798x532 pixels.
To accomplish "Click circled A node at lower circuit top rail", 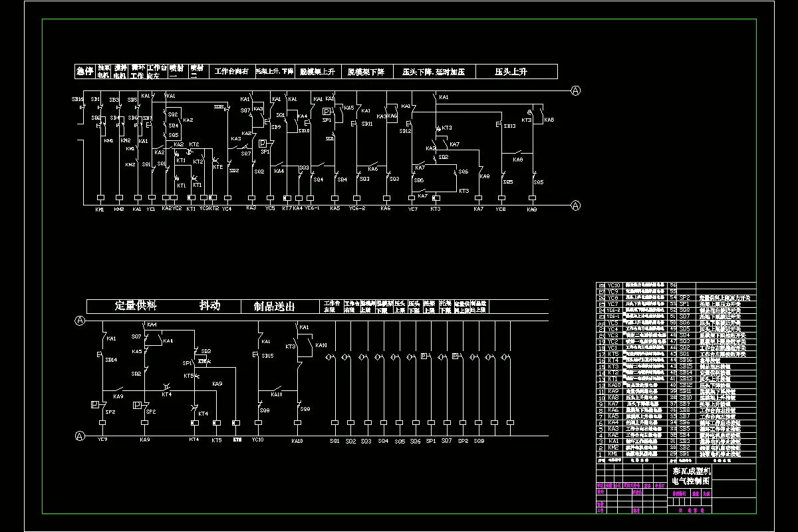I will pyautogui.click(x=80, y=321).
